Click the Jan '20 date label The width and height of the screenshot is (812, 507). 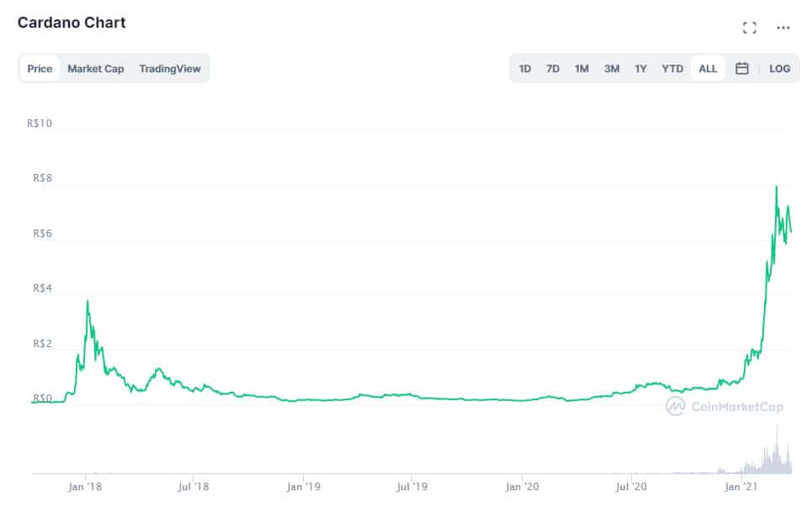[522, 487]
